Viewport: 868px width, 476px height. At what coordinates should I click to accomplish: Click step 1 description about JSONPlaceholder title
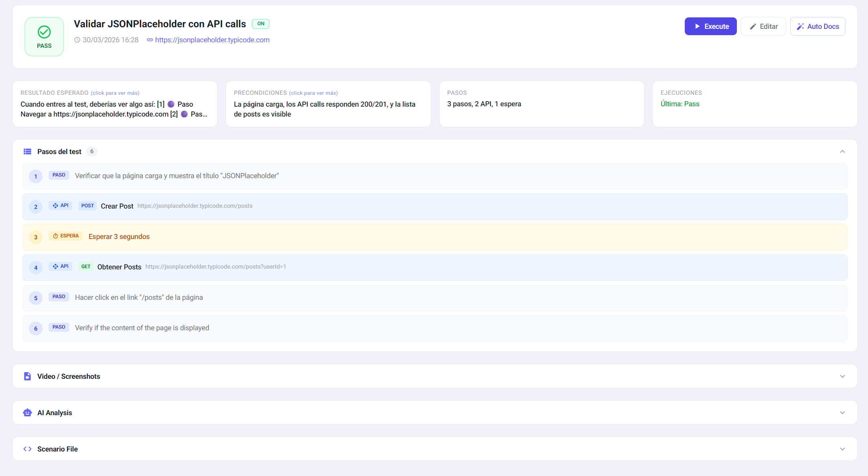[177, 176]
